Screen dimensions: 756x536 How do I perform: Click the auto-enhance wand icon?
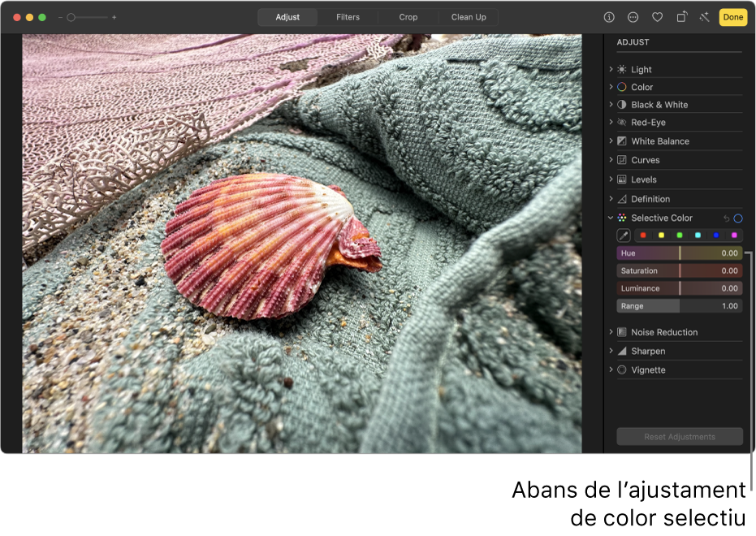pos(704,16)
